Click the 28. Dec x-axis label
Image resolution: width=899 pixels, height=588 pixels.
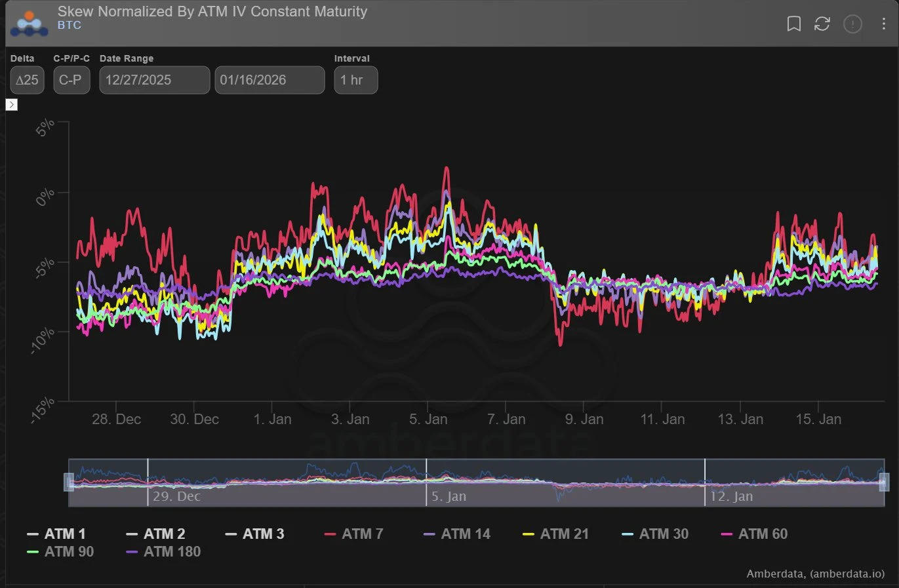tap(116, 420)
